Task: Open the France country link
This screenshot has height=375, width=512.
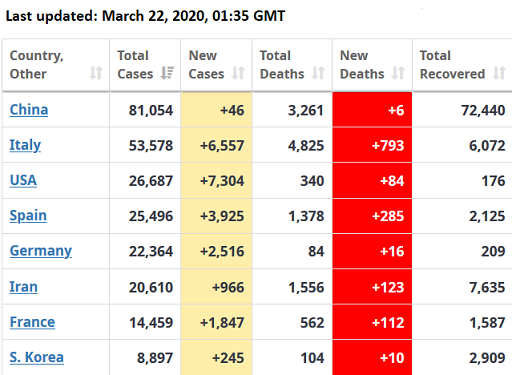Action: (32, 322)
